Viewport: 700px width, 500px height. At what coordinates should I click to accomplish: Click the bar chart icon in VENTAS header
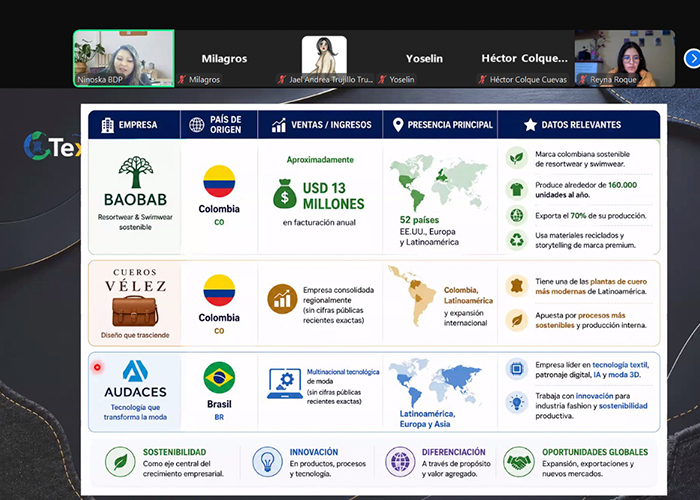point(279,125)
